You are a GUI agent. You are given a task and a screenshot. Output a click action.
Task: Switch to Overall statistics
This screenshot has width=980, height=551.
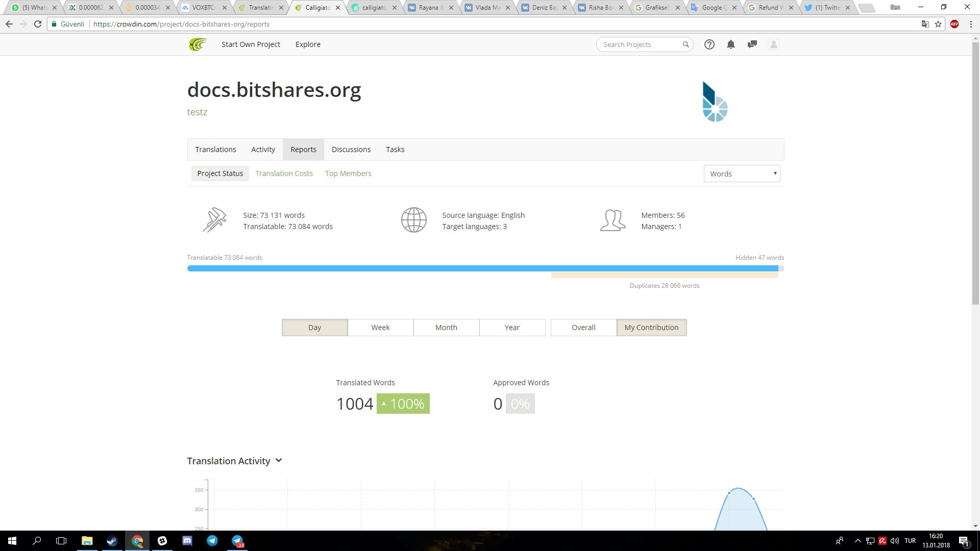point(583,328)
